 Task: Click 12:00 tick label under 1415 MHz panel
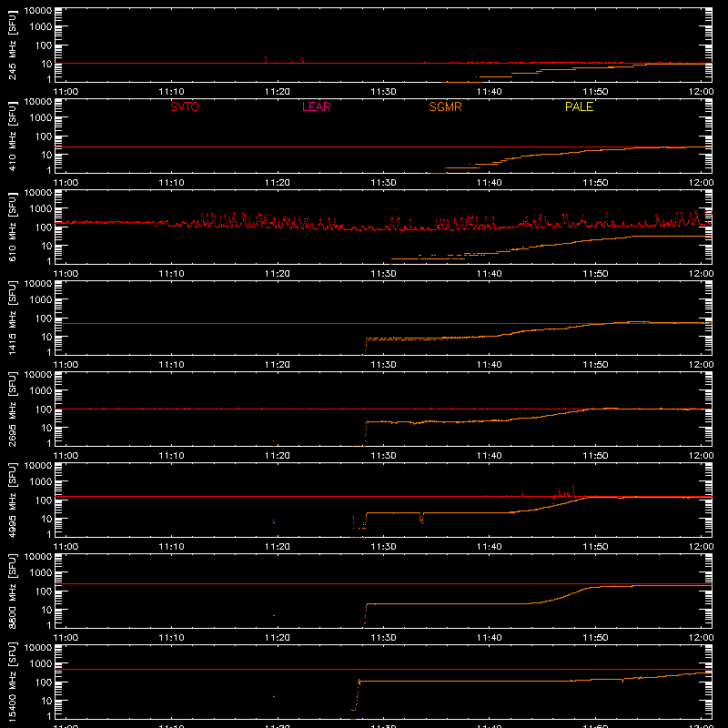[701, 365]
